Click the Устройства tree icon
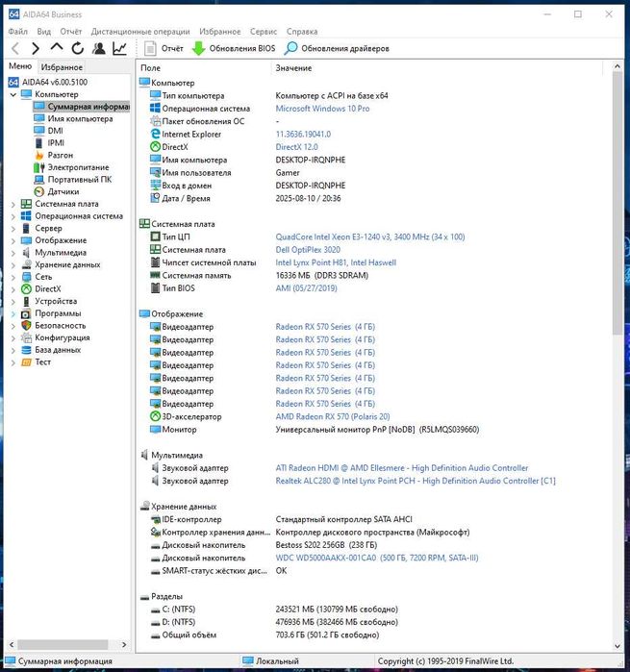Viewport: 630px width, 672px height. 26,301
